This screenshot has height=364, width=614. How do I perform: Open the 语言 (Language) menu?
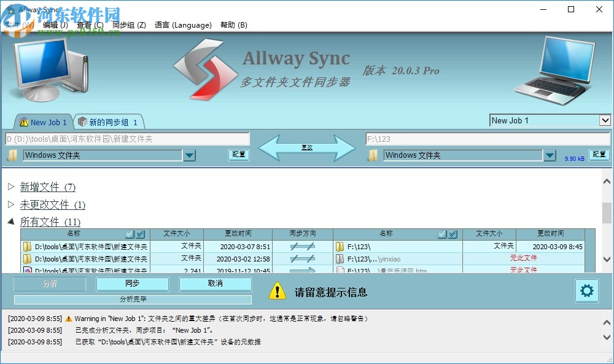click(182, 25)
